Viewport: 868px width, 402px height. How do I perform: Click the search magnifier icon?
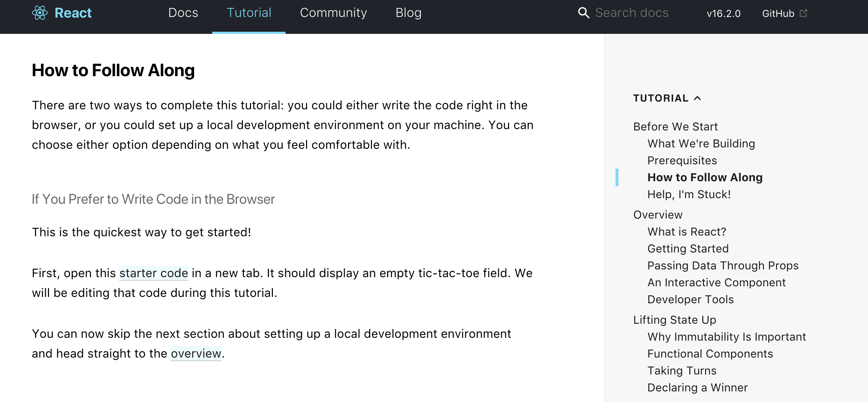583,13
